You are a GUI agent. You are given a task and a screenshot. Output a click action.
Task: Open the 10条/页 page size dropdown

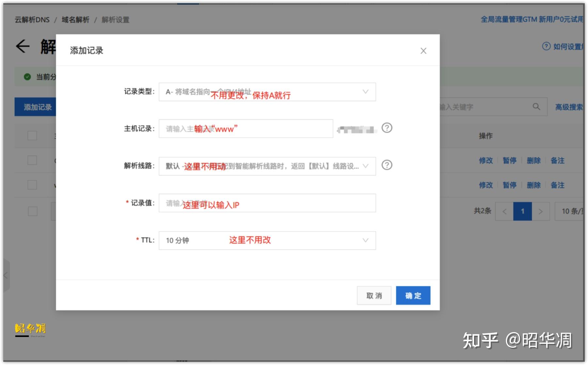[x=572, y=211]
